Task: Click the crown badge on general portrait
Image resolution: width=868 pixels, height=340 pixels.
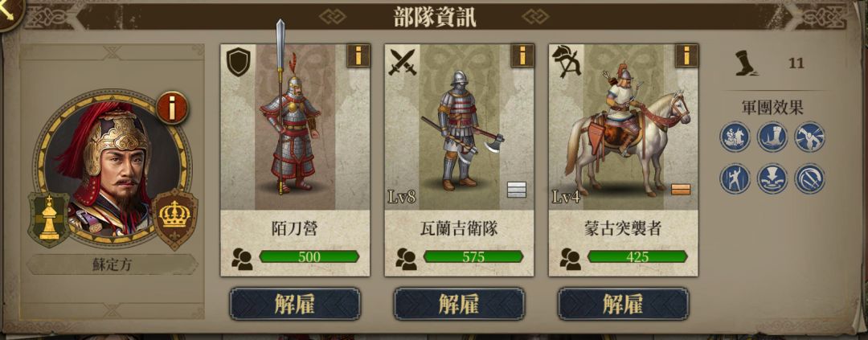Action: (x=174, y=218)
